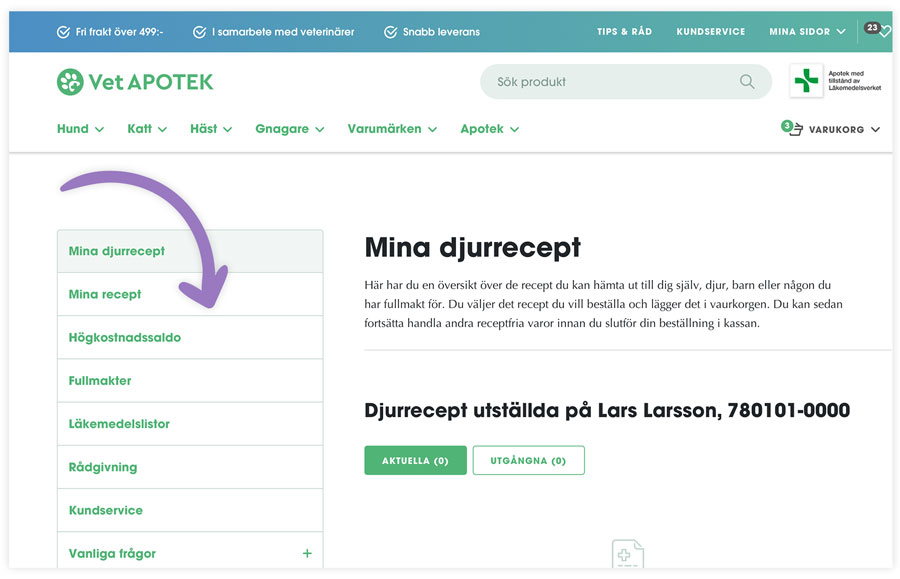
Task: Click the VetApotek logo
Action: click(134, 81)
